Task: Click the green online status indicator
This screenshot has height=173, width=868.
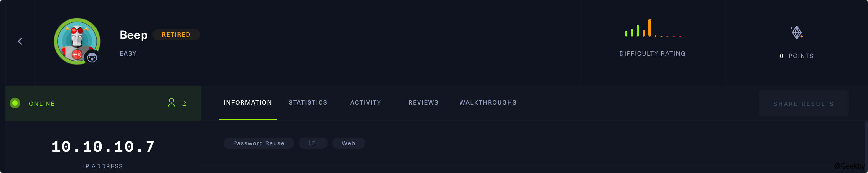Action: [15, 103]
